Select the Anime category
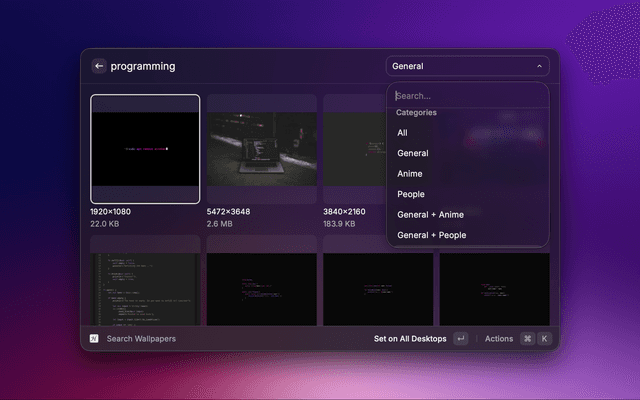The height and width of the screenshot is (400, 640). click(x=410, y=174)
